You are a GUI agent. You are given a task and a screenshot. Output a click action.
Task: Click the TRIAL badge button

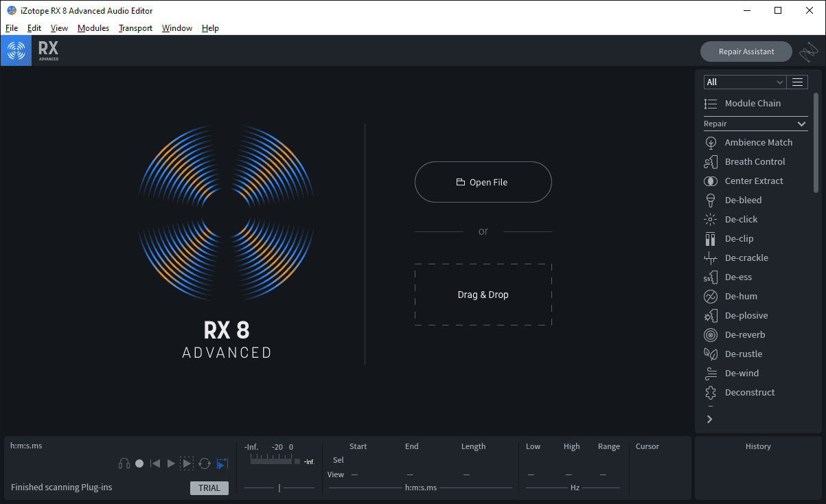click(x=209, y=488)
